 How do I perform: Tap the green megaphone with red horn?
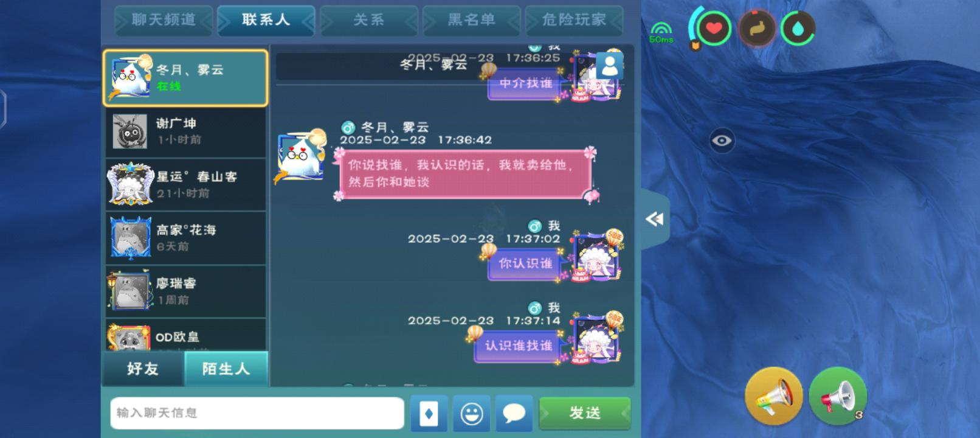tap(838, 396)
